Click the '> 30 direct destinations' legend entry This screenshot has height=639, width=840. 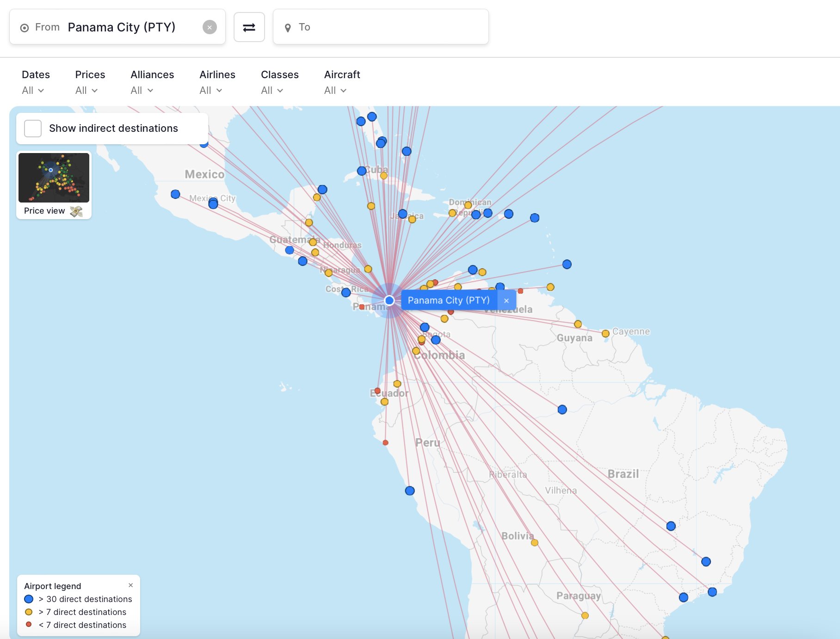78,599
